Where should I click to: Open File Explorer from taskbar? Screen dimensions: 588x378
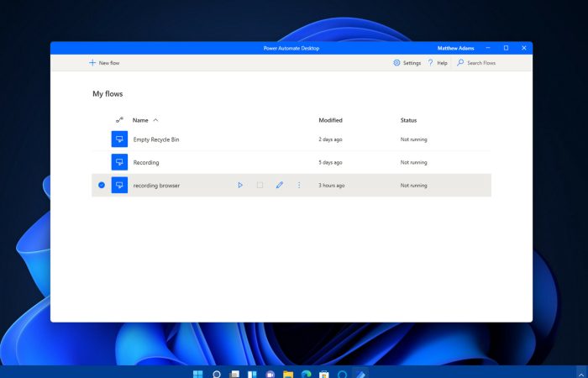tap(288, 374)
